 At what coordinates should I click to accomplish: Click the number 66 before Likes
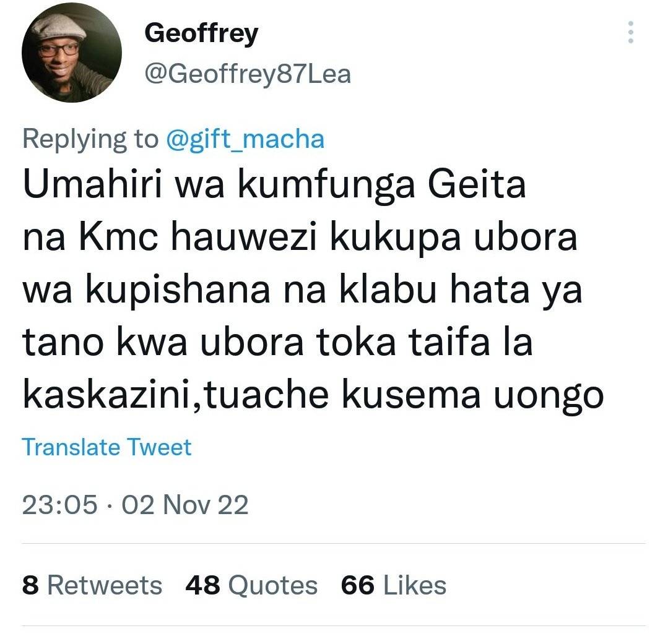tap(358, 585)
